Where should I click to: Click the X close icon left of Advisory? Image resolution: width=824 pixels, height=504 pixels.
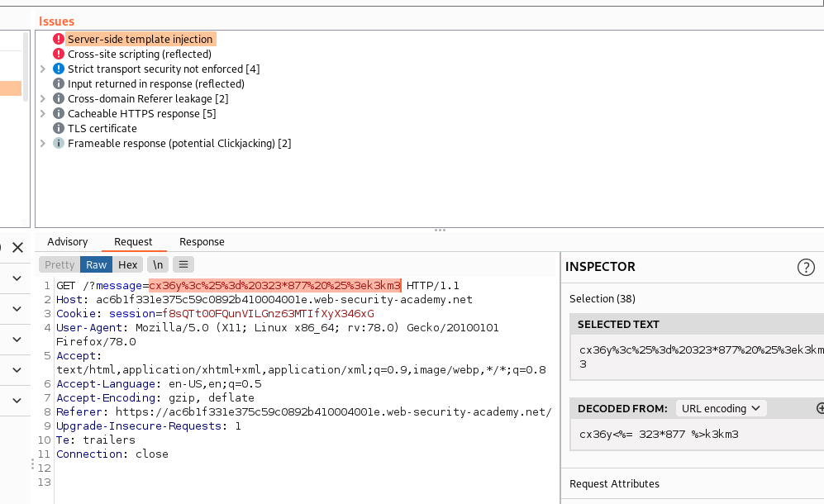17,247
